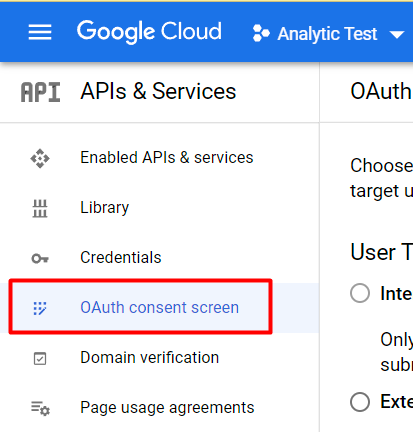The height and width of the screenshot is (432, 413).
Task: Click the Enabled APIs & services icon
Action: [40, 158]
